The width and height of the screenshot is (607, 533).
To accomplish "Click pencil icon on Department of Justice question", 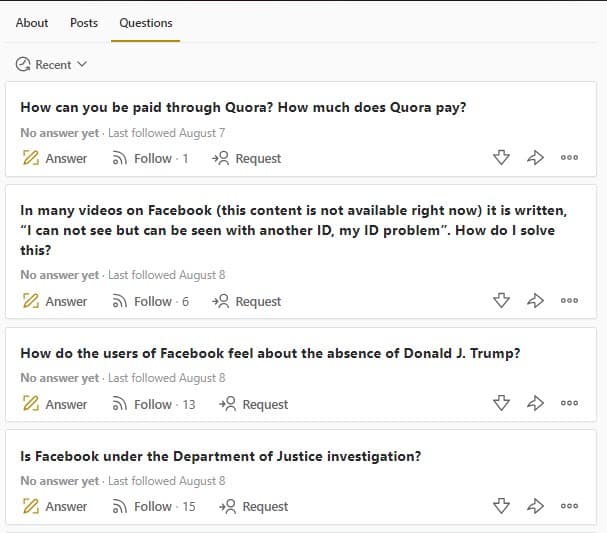I will (31, 506).
